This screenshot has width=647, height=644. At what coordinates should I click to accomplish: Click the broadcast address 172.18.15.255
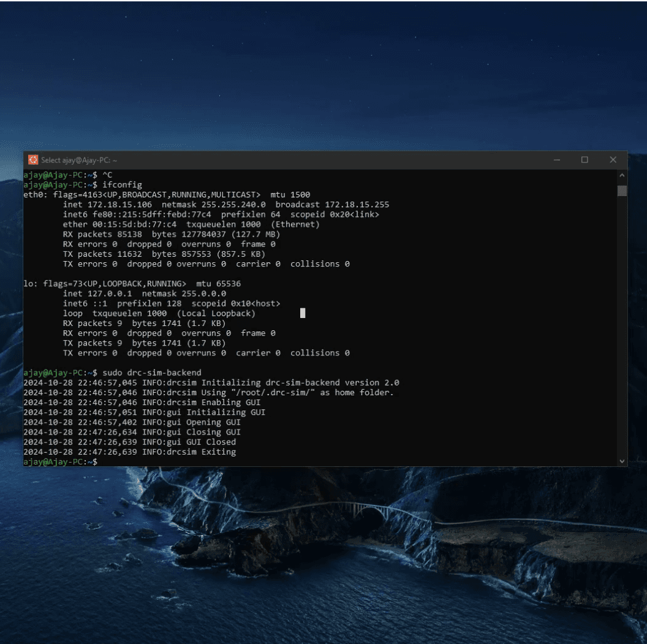(357, 205)
